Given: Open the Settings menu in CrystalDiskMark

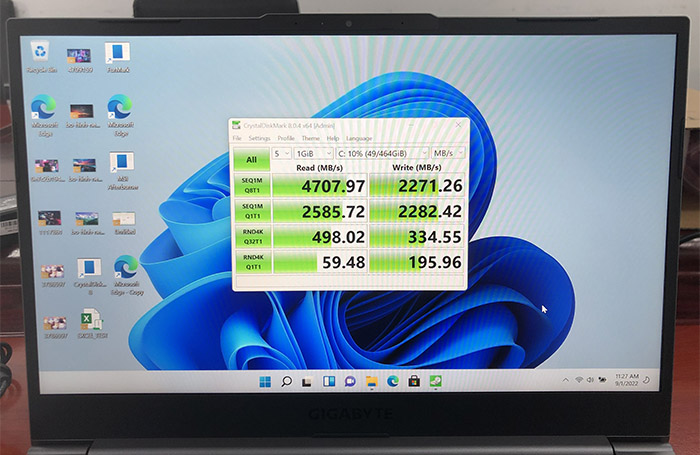Looking at the screenshot, I should [259, 138].
